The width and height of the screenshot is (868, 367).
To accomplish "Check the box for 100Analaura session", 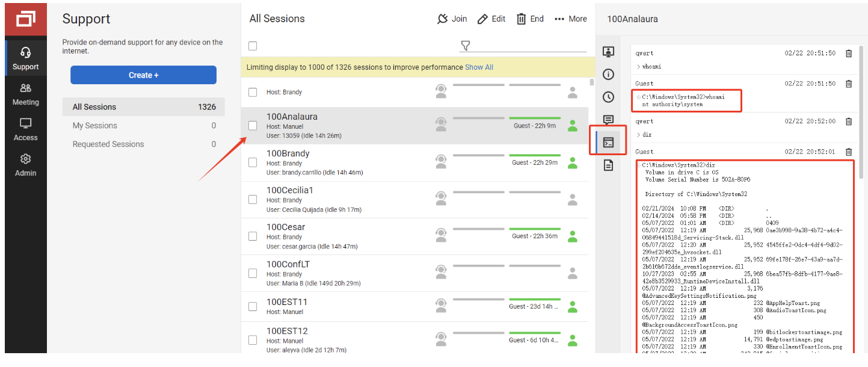I will 253,126.
